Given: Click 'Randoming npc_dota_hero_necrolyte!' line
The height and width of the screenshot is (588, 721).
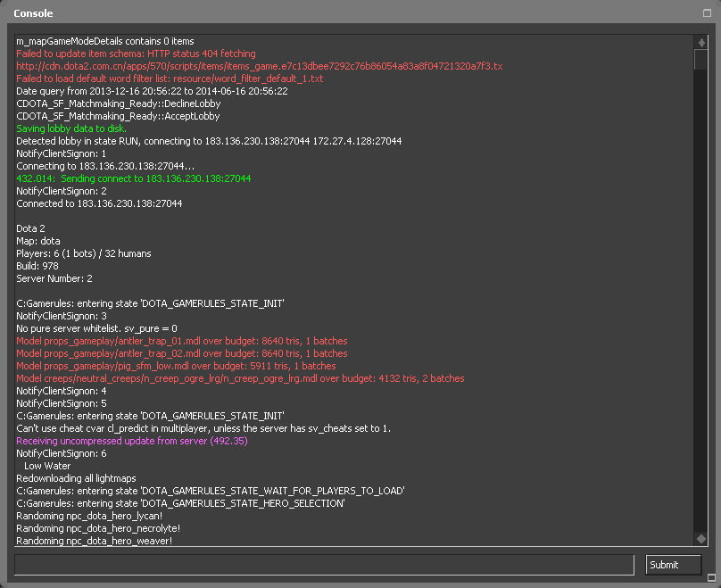Looking at the screenshot, I should pos(98,528).
